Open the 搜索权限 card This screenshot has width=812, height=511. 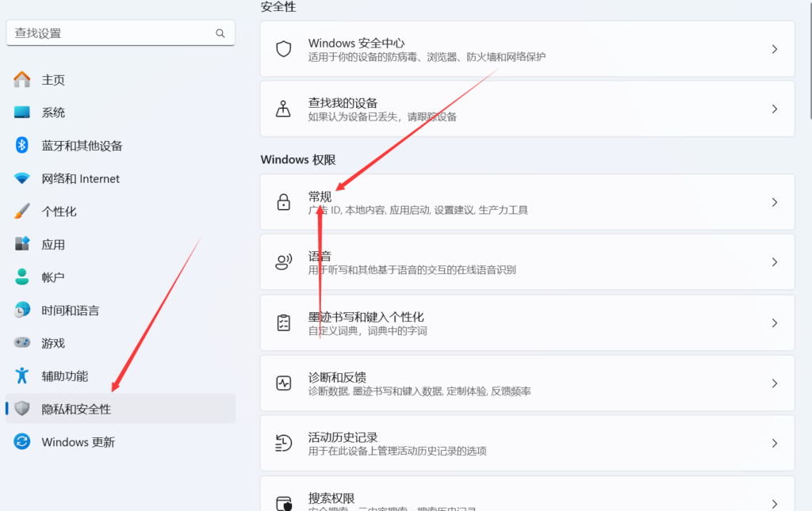527,494
